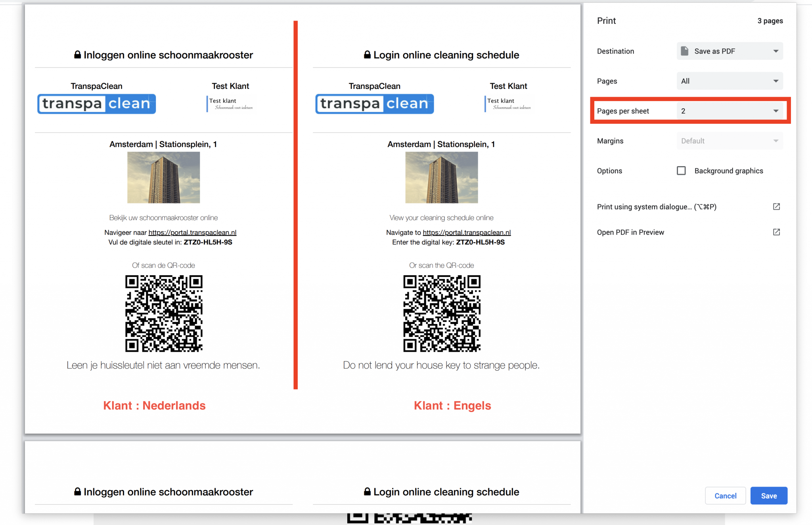Click Print using system dialogue
This screenshot has height=525, width=812.
657,207
